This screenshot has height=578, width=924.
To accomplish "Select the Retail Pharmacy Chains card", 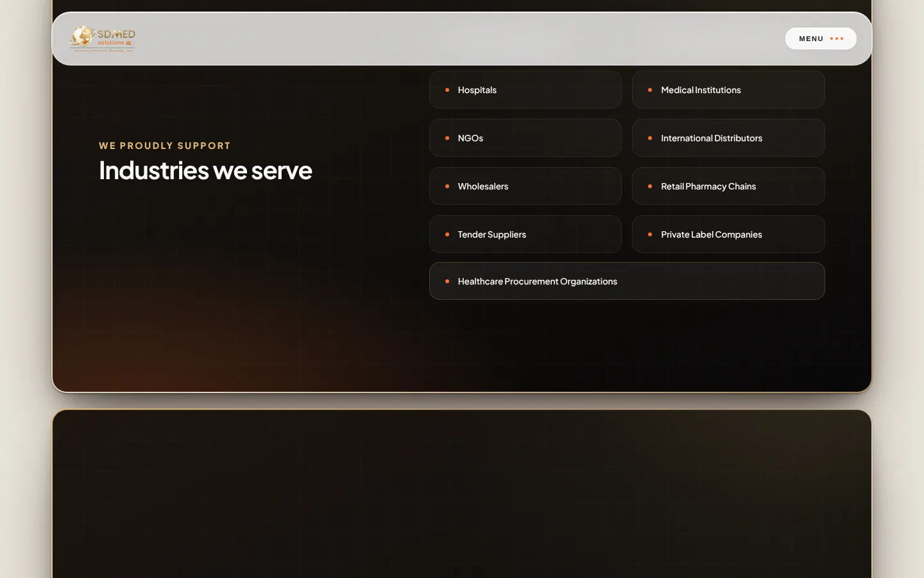I will (728, 186).
